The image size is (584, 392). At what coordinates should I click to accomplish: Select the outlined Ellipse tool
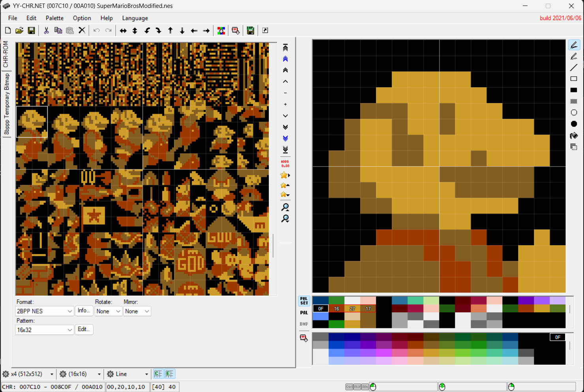coord(574,113)
